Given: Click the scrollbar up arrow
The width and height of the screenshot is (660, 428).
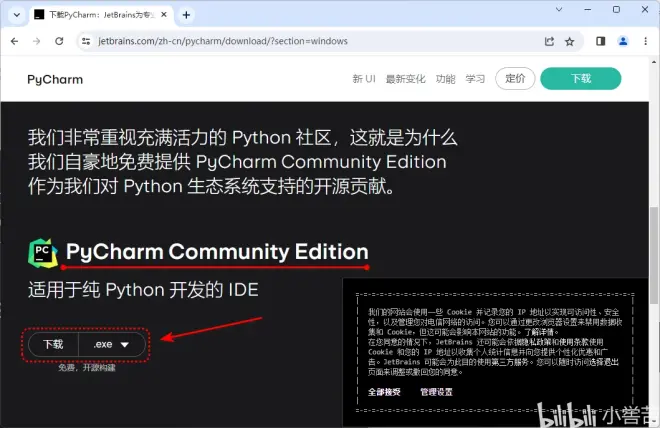Looking at the screenshot, I should (x=654, y=62).
